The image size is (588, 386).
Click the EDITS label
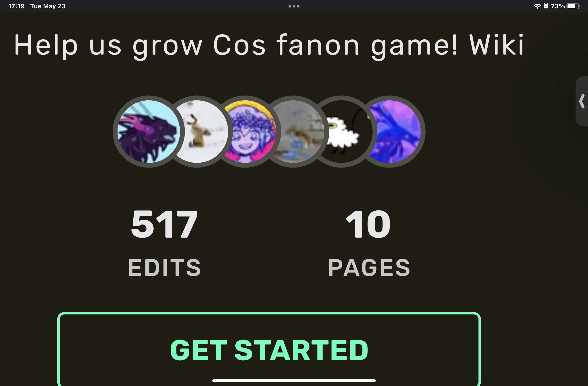(165, 267)
